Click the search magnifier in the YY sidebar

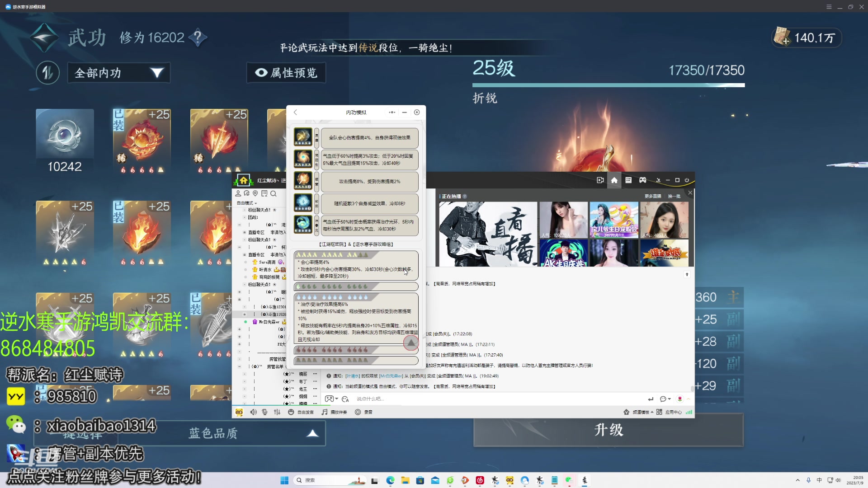(x=273, y=193)
